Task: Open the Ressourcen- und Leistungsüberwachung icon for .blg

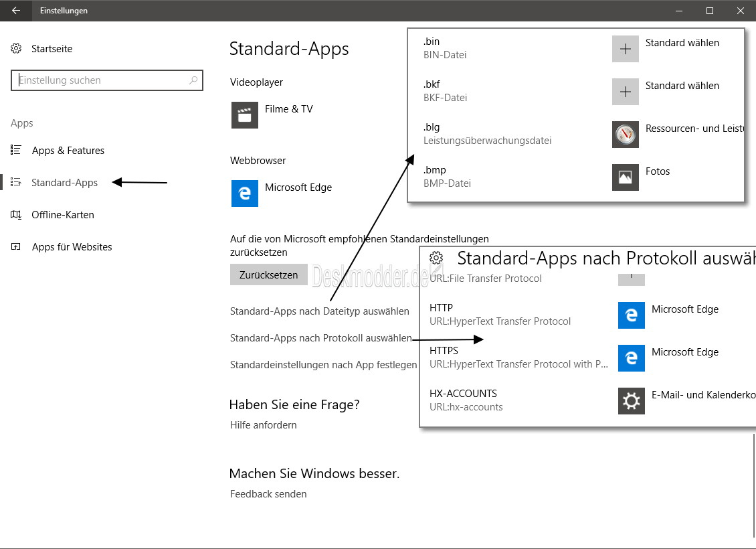Action: click(x=626, y=135)
